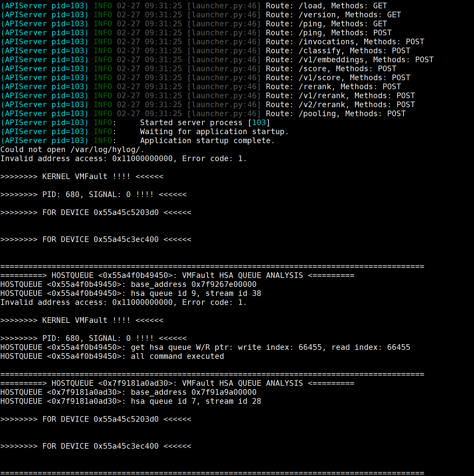Viewport: 474px width, 476px height.
Task: Click 'hsa queue id 9, stream id 38'
Action: click(x=196, y=294)
